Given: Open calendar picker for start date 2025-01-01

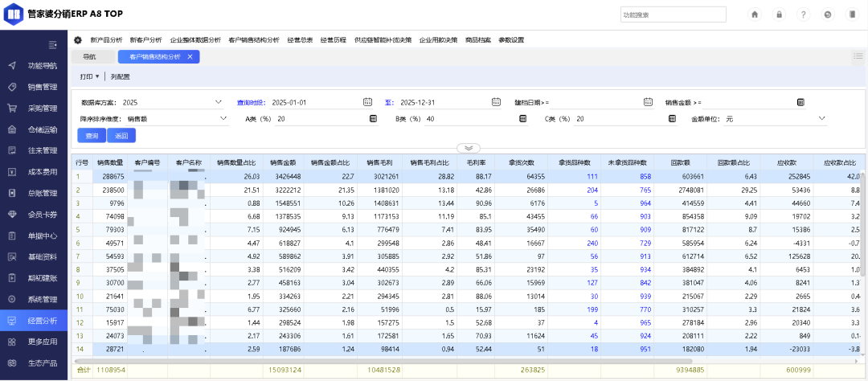Looking at the screenshot, I should point(367,102).
